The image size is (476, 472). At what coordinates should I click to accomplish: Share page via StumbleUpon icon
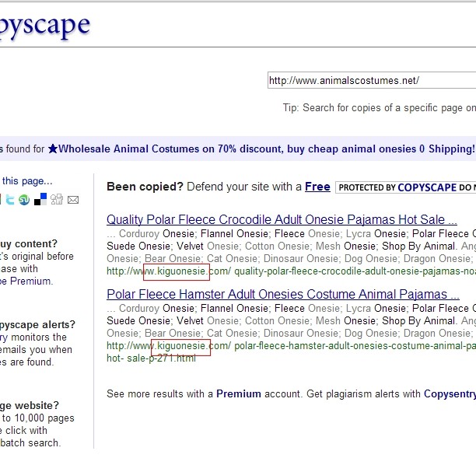point(24,200)
